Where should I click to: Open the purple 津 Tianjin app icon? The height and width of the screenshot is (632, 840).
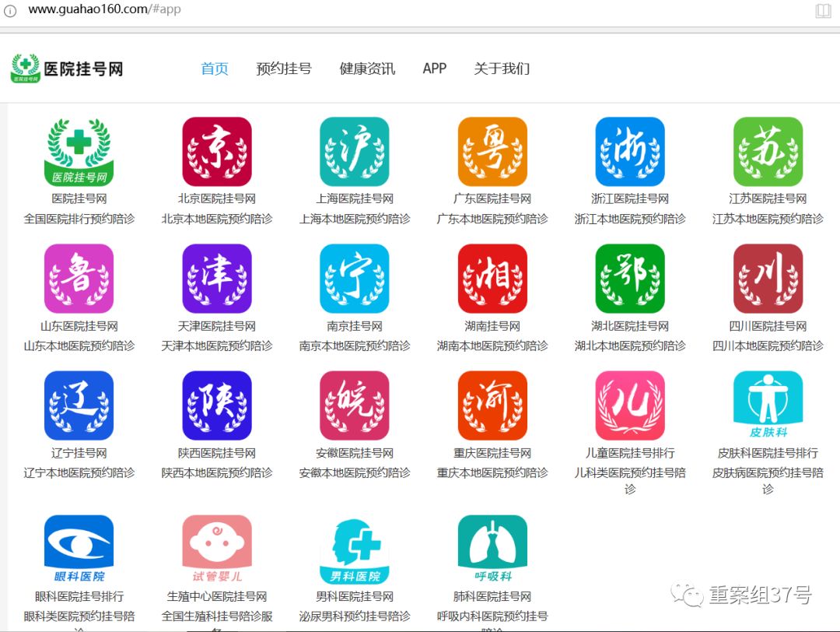[x=217, y=279]
